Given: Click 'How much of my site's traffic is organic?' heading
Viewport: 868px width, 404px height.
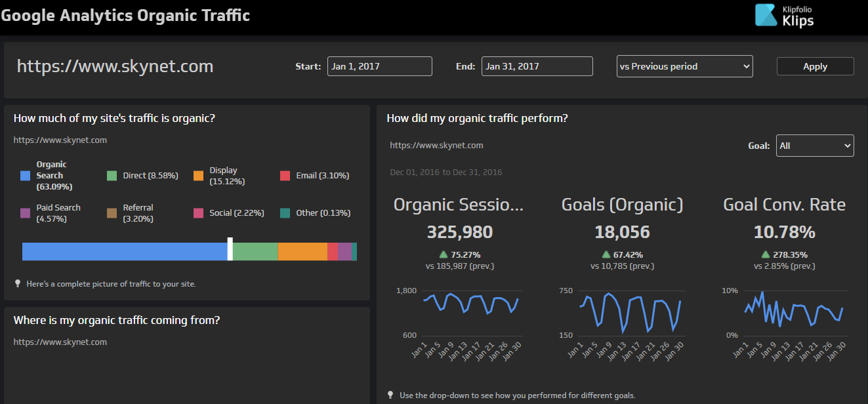Looking at the screenshot, I should 115,118.
